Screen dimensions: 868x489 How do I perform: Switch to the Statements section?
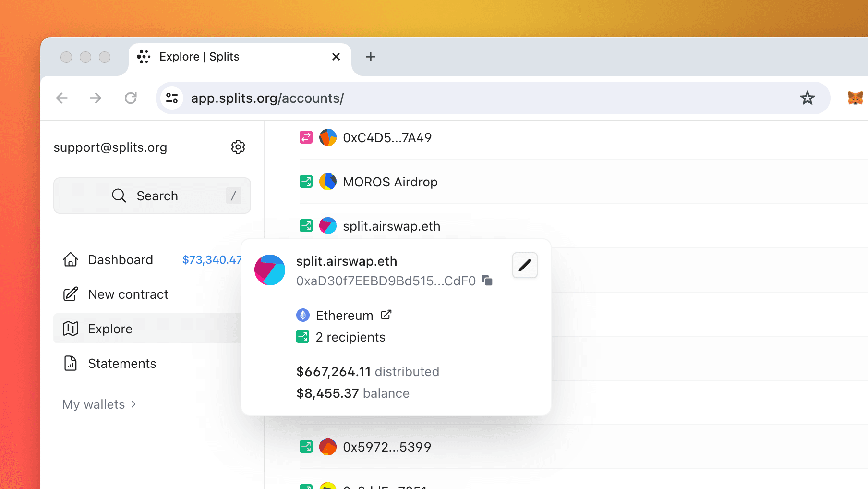[x=121, y=363]
